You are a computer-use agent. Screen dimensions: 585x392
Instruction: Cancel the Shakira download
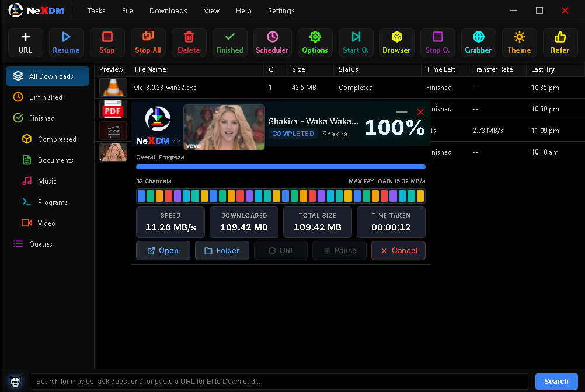pos(398,250)
